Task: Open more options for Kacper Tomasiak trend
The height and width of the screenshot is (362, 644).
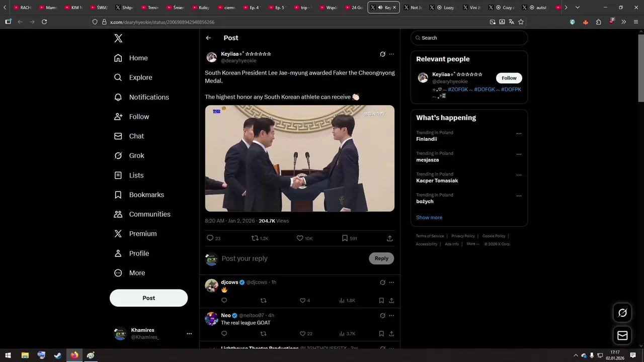Action: (519, 175)
